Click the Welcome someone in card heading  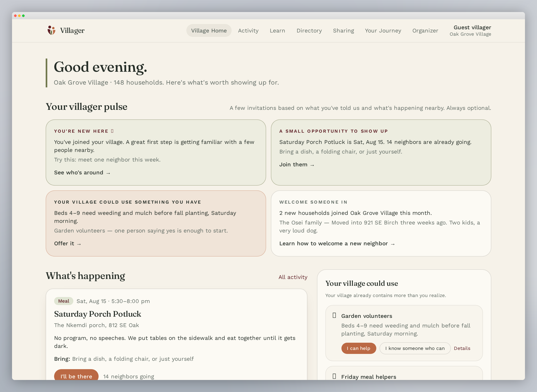tap(313, 202)
